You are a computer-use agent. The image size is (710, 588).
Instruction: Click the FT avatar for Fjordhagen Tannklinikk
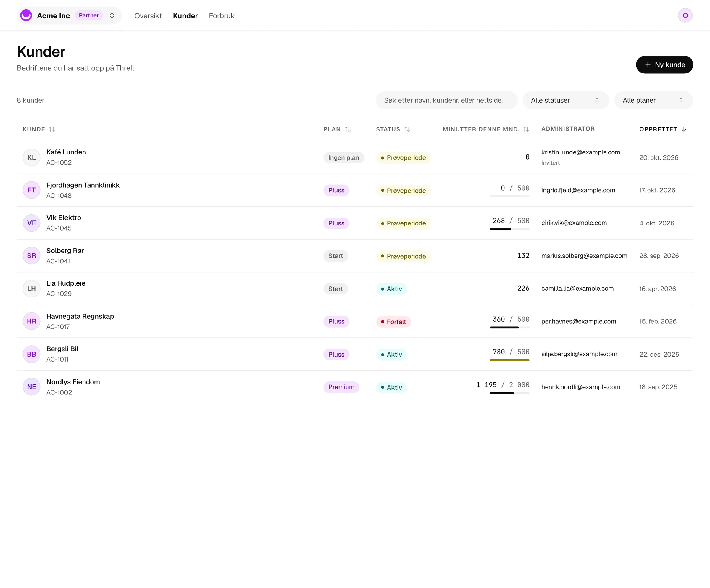point(31,190)
